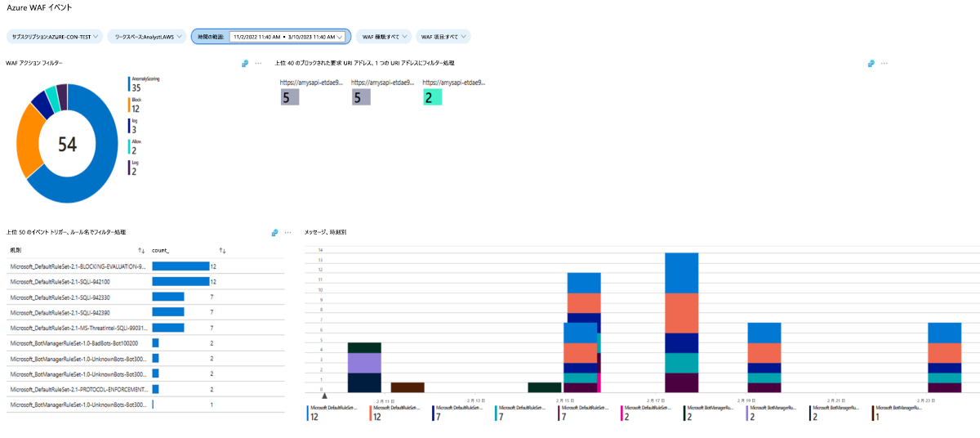
Task: Select Allow 2 legend entry
Action: 135,146
